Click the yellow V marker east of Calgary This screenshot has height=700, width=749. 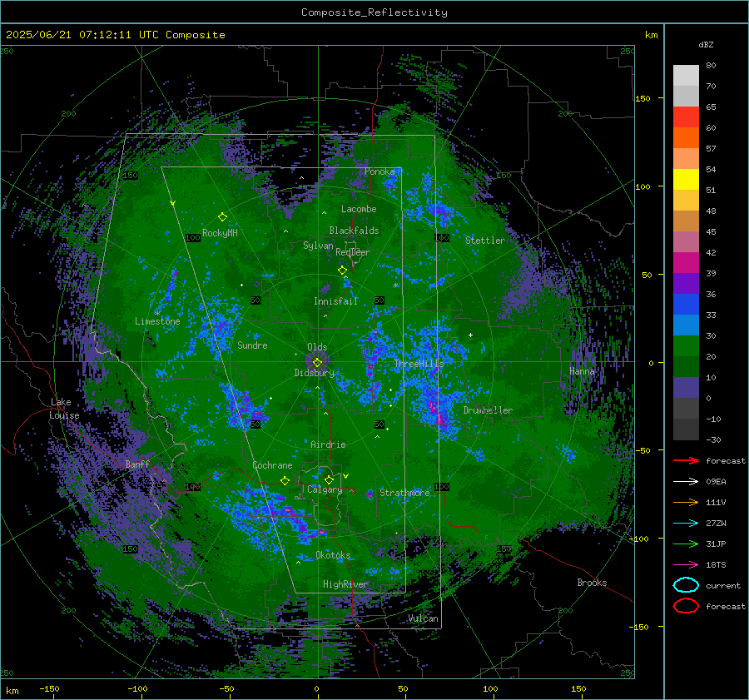(346, 476)
